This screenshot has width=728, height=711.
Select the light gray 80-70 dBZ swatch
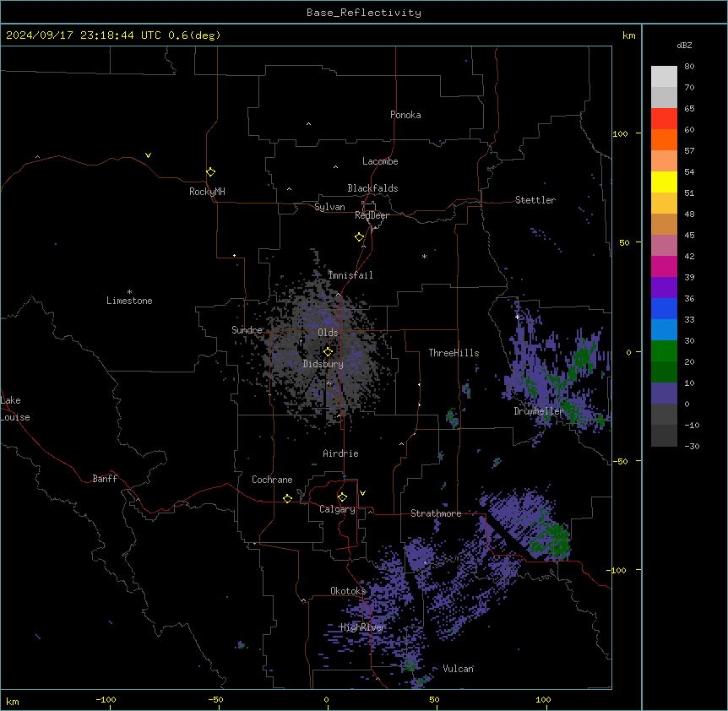point(664,76)
